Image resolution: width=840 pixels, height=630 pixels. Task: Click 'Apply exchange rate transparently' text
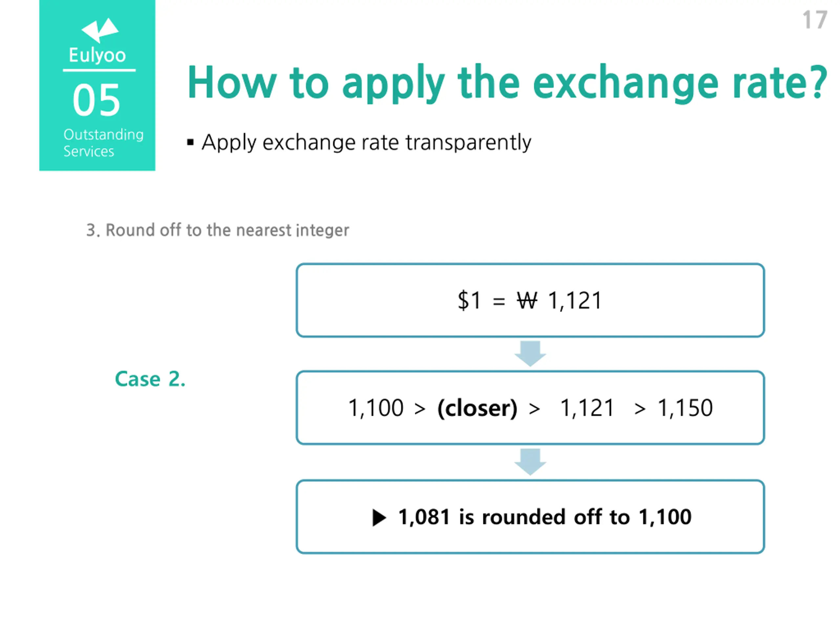point(366,143)
